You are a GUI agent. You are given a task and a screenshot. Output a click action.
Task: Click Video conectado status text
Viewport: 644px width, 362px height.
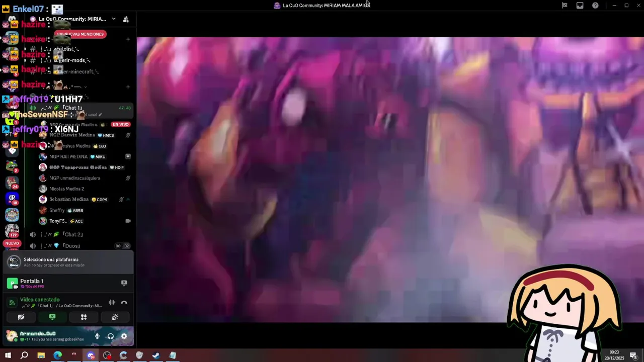pos(40,300)
